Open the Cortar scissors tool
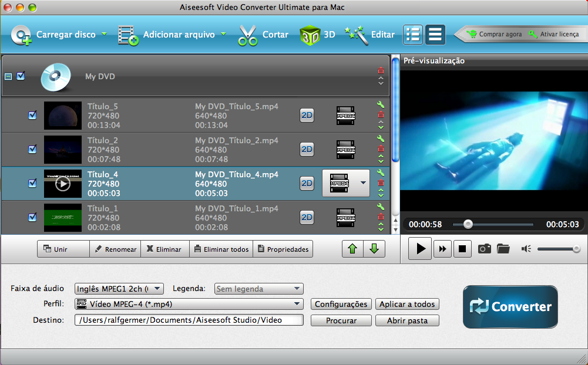This screenshot has width=588, height=365. coord(248,35)
